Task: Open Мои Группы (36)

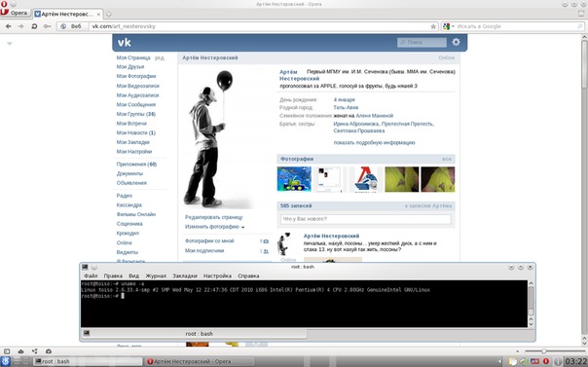Action: pos(135,114)
